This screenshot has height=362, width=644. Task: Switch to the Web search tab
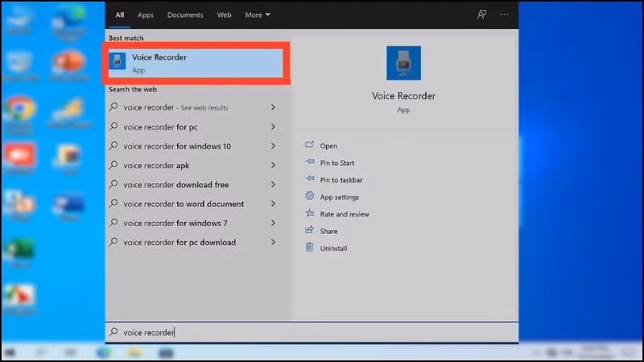pos(224,14)
